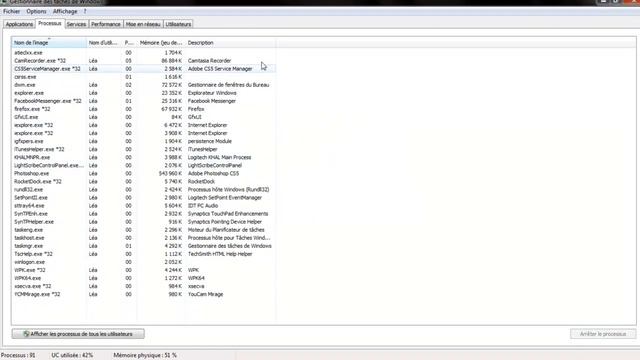Open the Affichage menu
Screen dimensions: 640x360
click(65, 11)
